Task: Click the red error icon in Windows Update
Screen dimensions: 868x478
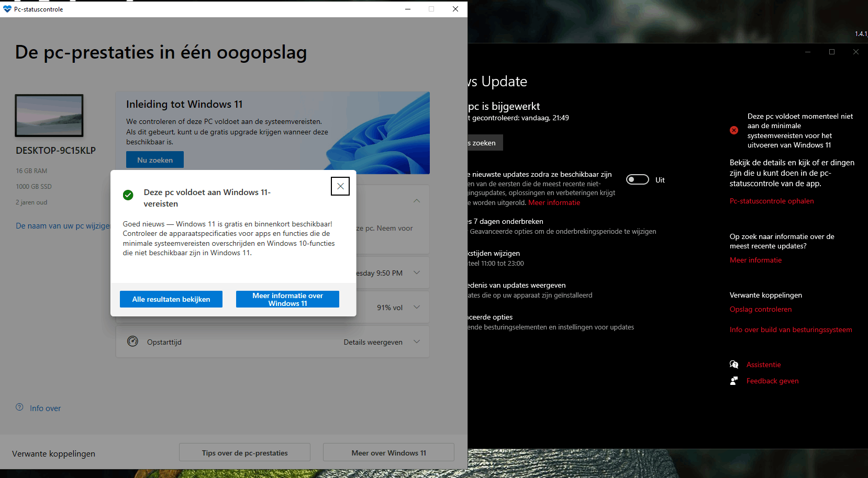Action: 734,130
